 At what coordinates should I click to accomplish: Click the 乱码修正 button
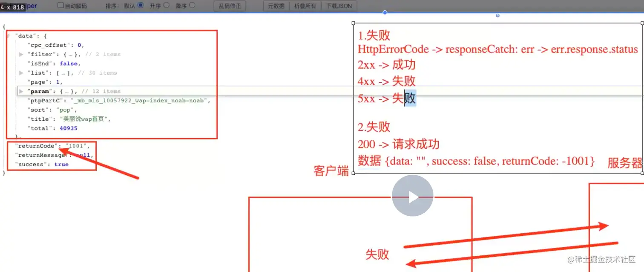(230, 6)
